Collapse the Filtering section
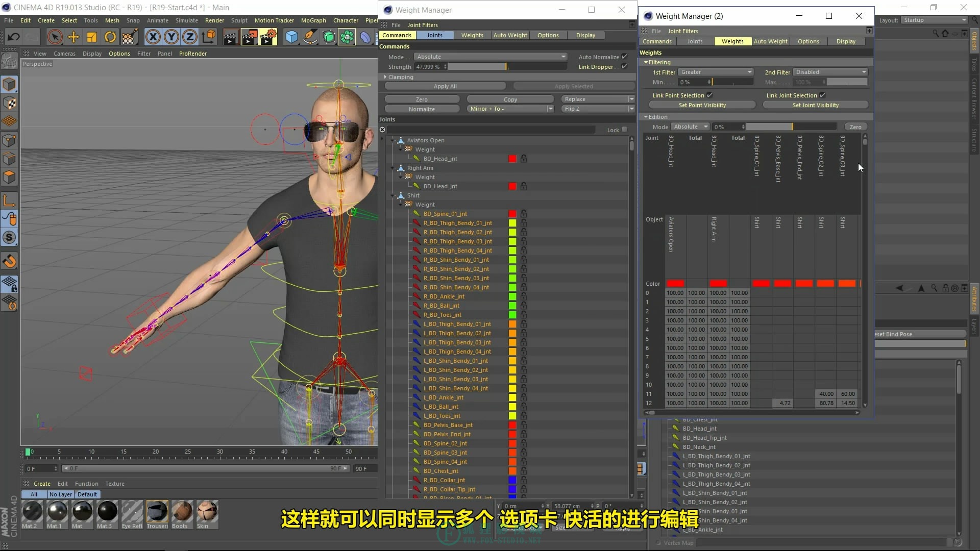The height and width of the screenshot is (551, 980). click(x=646, y=62)
